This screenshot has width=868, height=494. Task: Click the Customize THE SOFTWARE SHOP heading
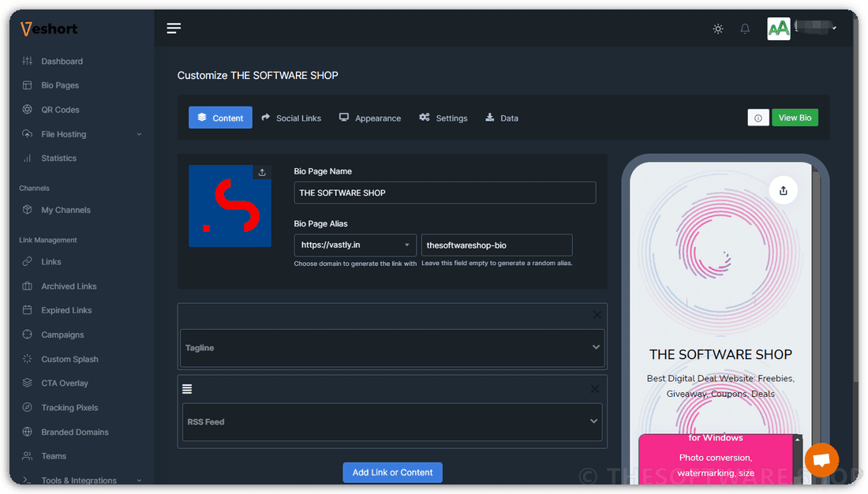257,75
